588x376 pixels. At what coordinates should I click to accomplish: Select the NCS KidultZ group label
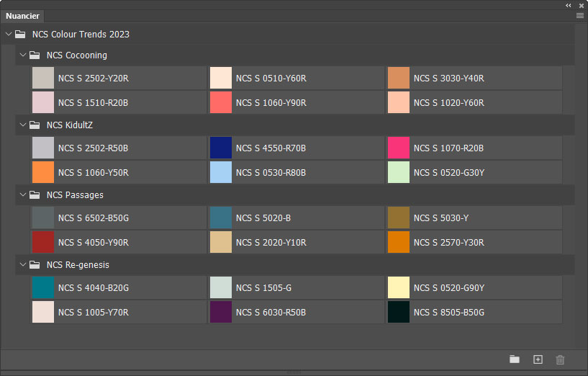click(70, 125)
